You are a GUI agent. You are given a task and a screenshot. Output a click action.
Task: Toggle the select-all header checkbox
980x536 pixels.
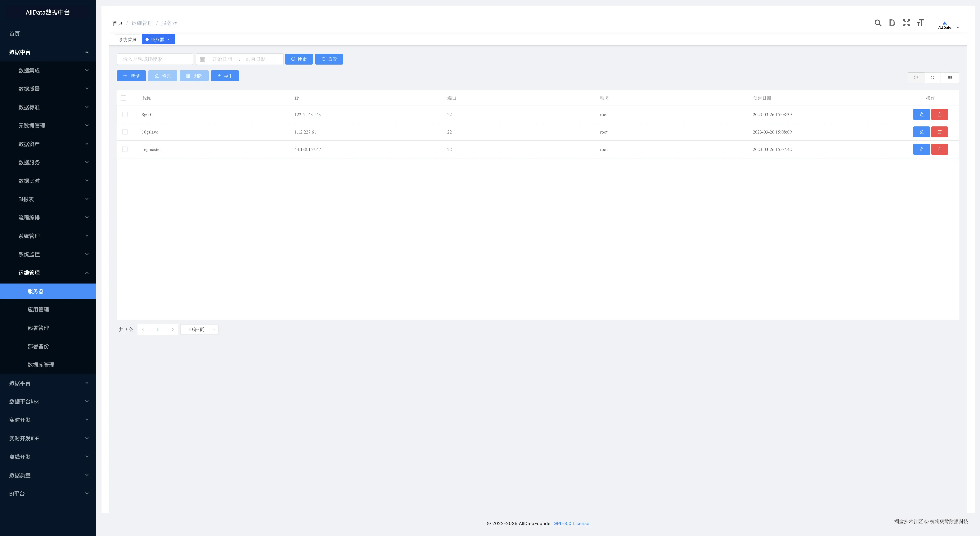pyautogui.click(x=123, y=98)
